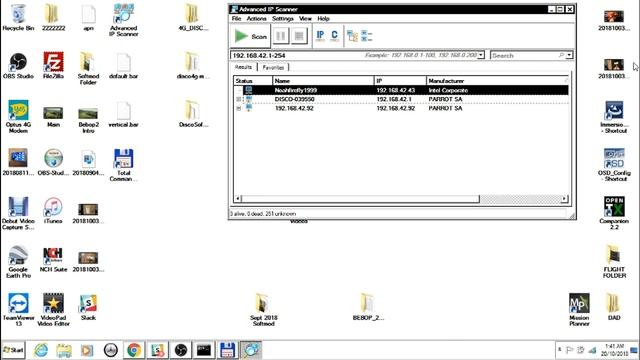
Task: Select the Sept 2018 Softmod folder
Action: 263,309
